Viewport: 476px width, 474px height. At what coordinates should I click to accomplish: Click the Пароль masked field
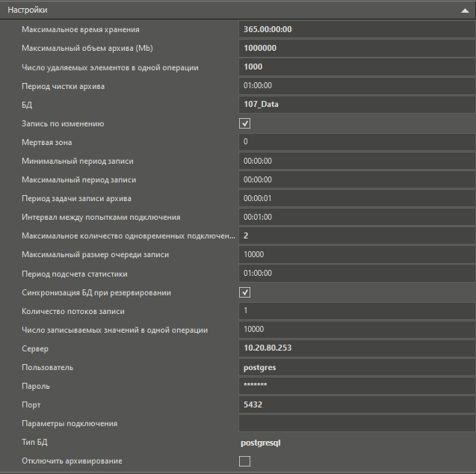pos(356,386)
